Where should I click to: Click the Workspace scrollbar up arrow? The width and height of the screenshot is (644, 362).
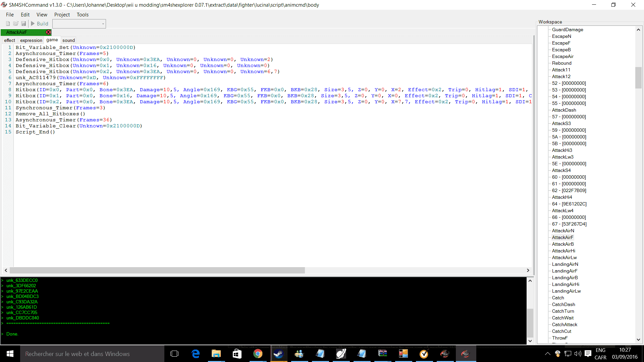[x=638, y=30]
